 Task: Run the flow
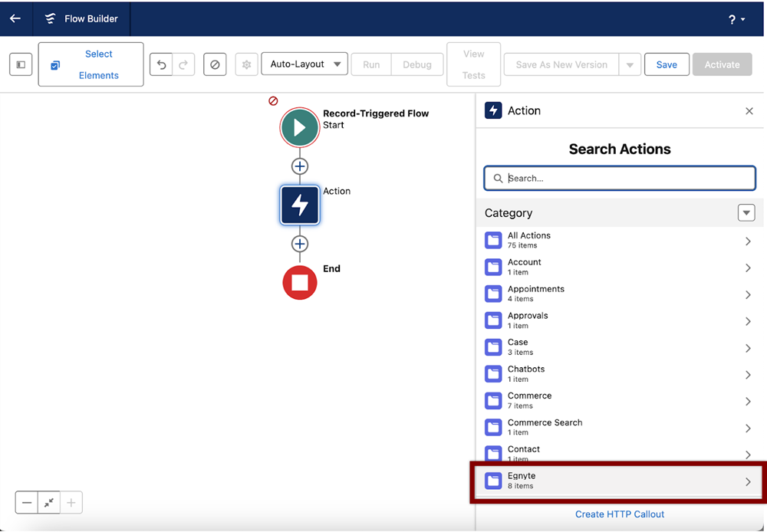(371, 64)
